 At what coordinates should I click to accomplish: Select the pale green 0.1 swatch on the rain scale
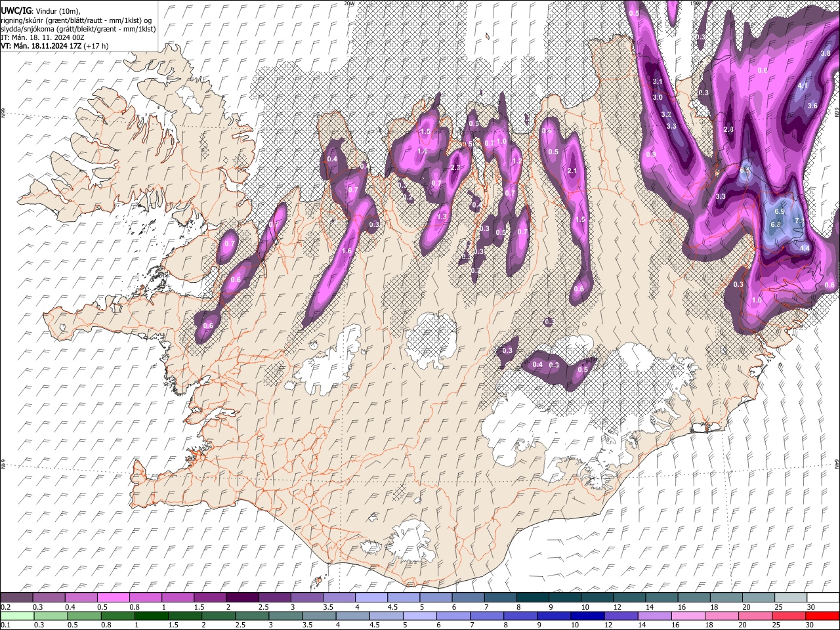click(18, 616)
